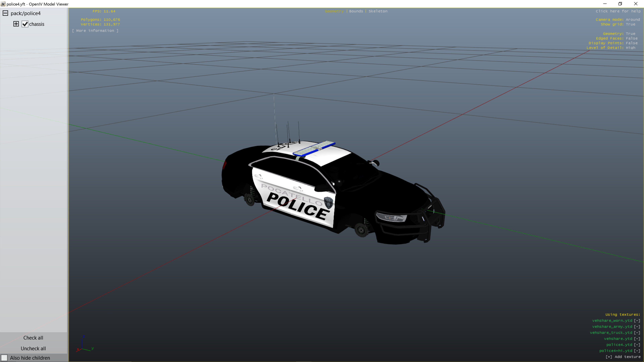The image size is (644, 362).
Task: Select the Geometry view tab
Action: point(334,11)
